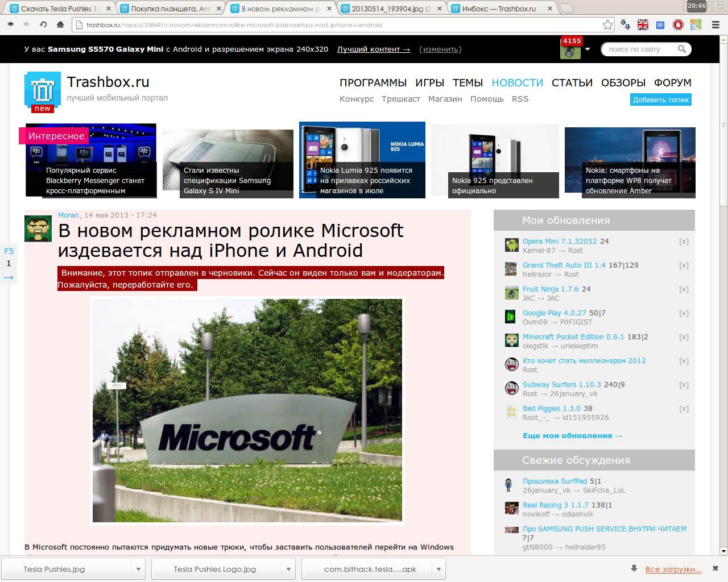728x582 pixels.
Task: Open Кто хочет стать миллионером 2012 link
Action: (584, 361)
